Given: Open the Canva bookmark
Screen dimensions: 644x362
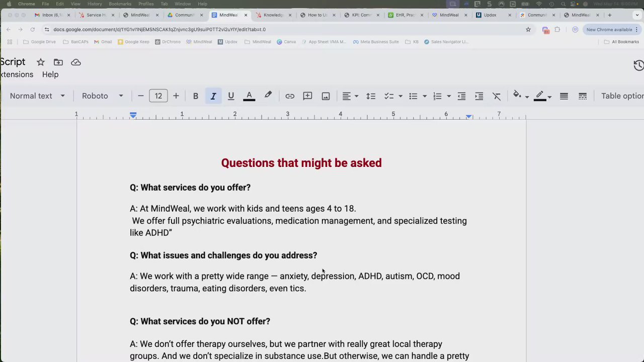Looking at the screenshot, I should 286,42.
